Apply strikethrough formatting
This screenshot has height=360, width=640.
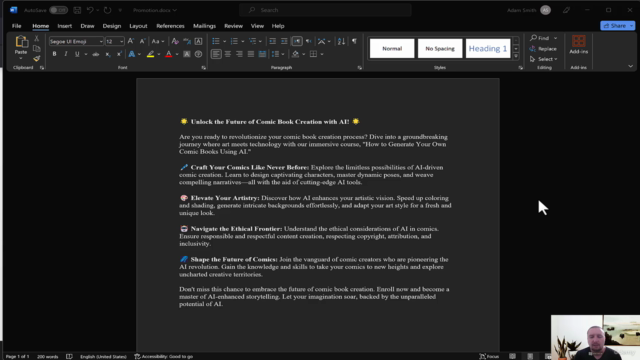[96, 54]
